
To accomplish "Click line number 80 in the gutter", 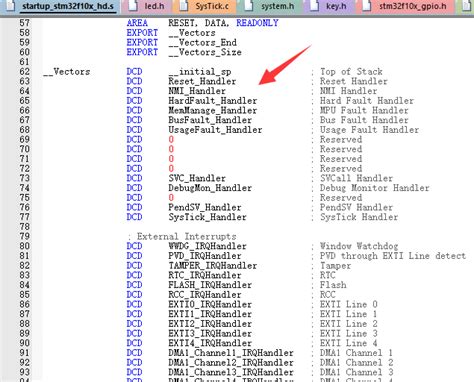I will click(x=25, y=246).
